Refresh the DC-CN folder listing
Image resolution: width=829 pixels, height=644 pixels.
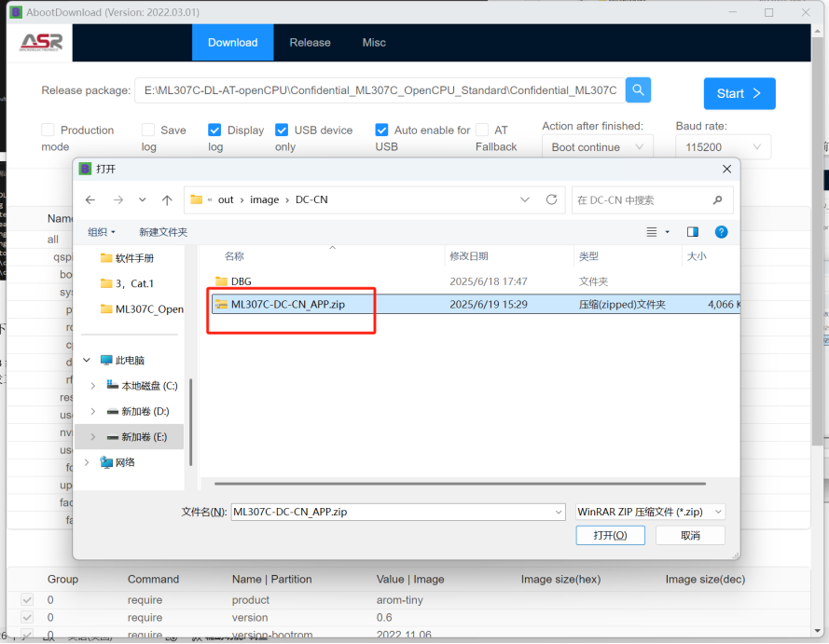551,199
